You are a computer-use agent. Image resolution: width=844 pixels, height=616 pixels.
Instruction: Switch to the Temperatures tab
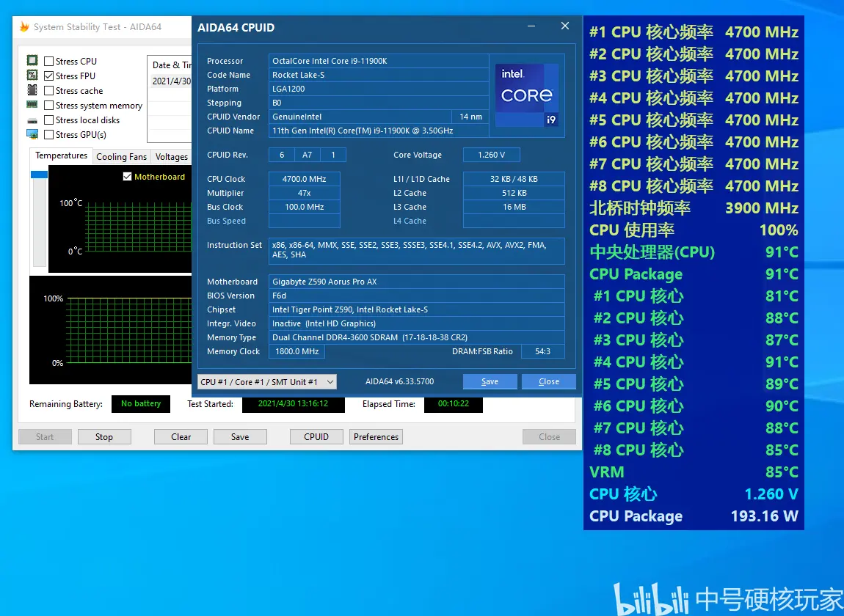(x=61, y=155)
